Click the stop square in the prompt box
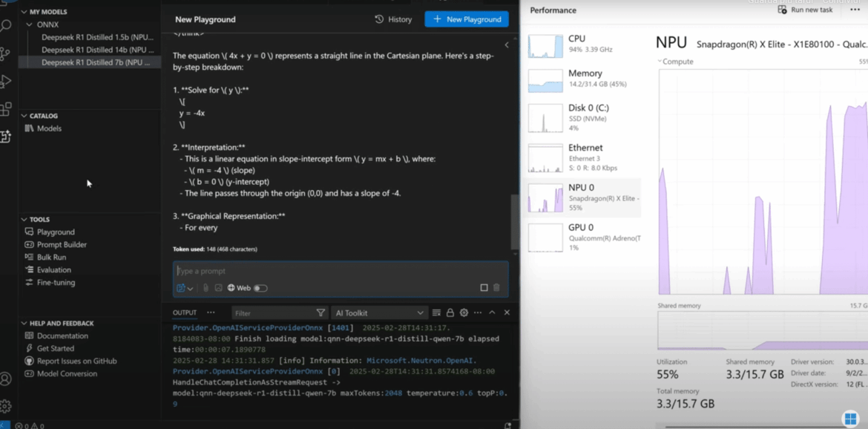Viewport: 868px width, 429px height. (484, 288)
